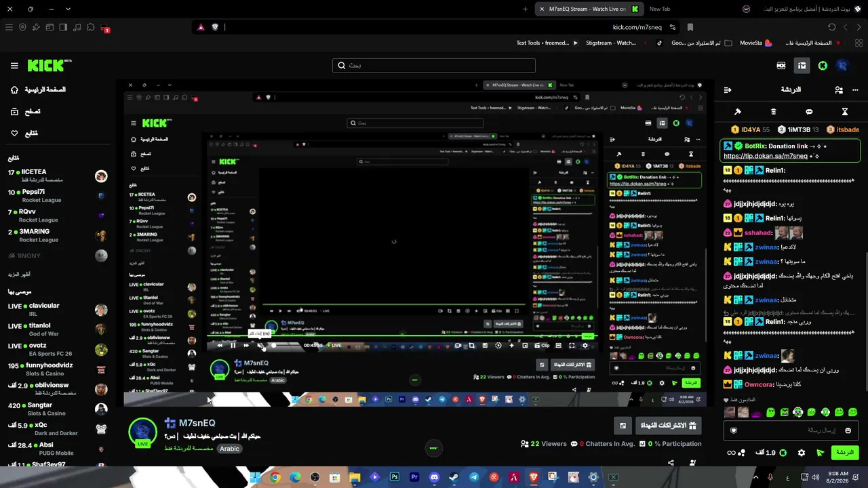This screenshot has width=868, height=488.
Task: Click the Arabic language tag under the stream title
Action: tap(229, 449)
